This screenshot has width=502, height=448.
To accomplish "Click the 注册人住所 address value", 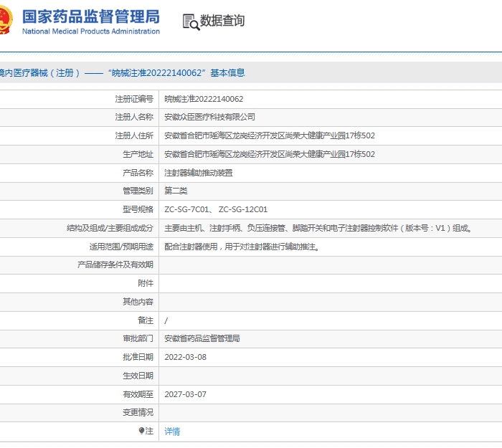I will tap(270, 135).
